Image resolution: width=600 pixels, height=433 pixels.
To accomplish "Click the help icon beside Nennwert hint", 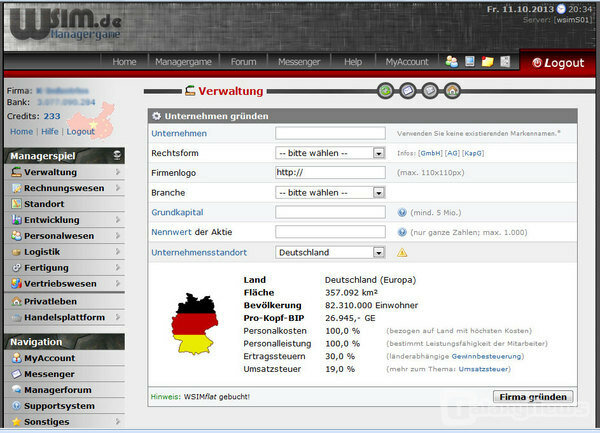I will tap(402, 232).
